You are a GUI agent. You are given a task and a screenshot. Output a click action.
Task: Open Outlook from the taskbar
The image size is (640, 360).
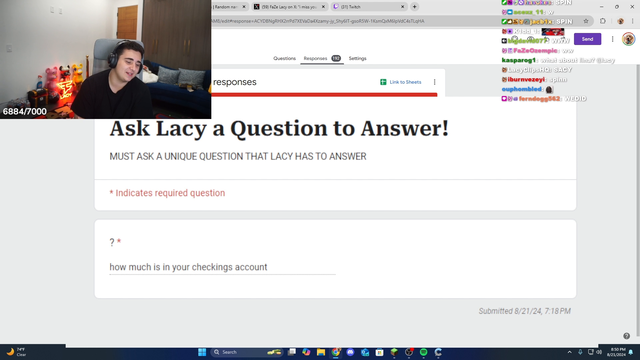365,352
